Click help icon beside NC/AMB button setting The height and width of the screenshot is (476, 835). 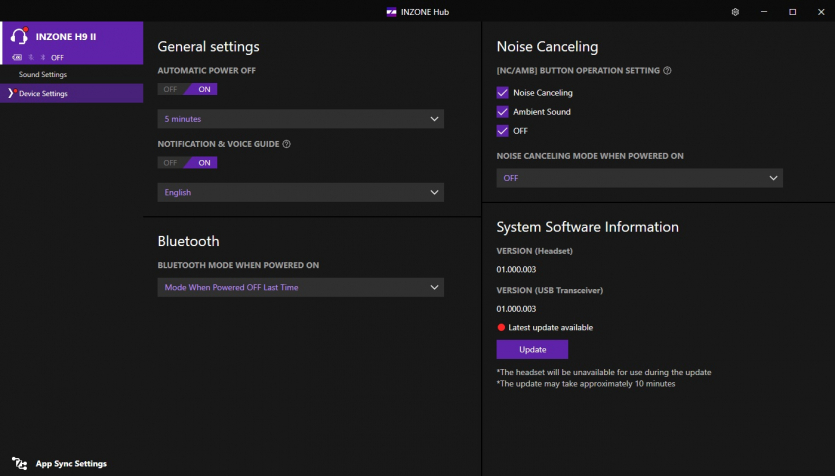click(x=667, y=71)
